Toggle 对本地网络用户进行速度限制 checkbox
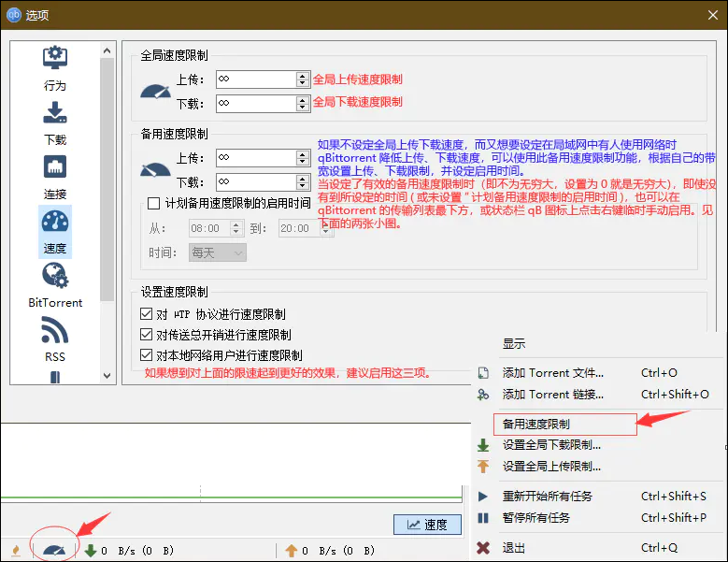 (x=146, y=355)
